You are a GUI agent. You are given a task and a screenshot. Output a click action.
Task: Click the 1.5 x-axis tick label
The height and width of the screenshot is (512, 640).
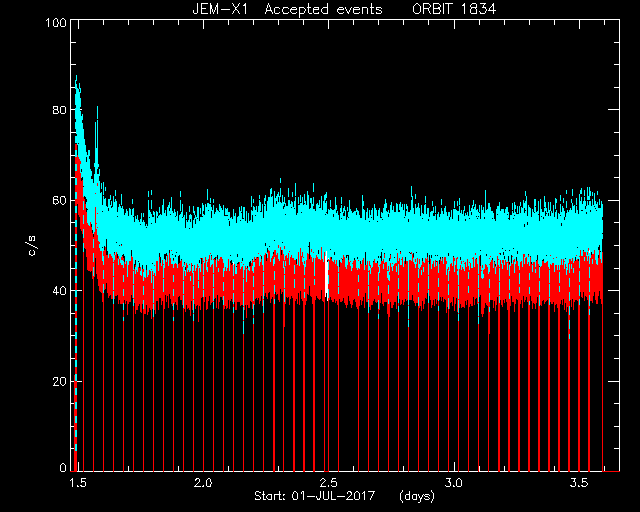(x=78, y=483)
